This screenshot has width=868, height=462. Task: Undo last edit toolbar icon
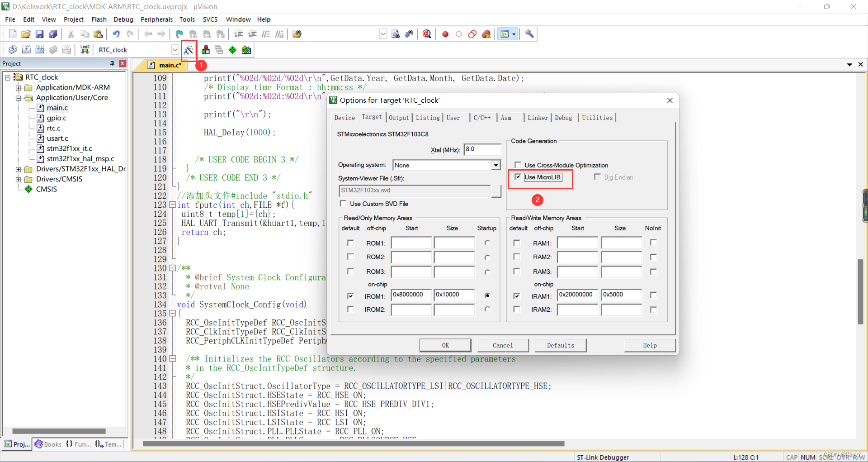point(116,34)
